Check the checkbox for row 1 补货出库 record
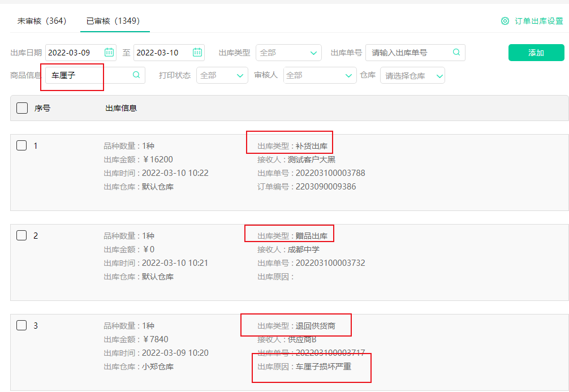 click(21, 145)
